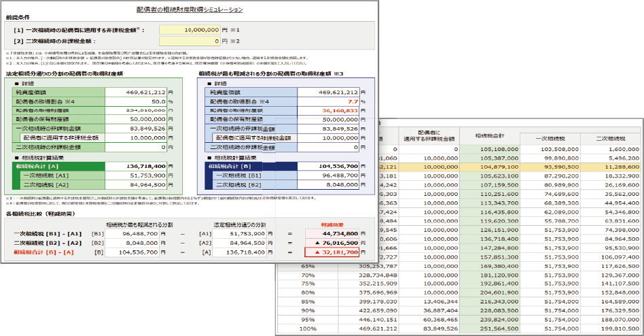Click the first-inheritance exemption input showing 10,000,000
Screen dimensions: 644x336
(x=190, y=30)
